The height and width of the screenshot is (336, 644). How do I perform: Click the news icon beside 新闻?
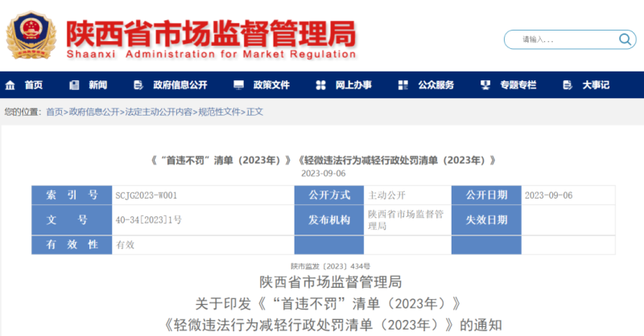tap(74, 85)
